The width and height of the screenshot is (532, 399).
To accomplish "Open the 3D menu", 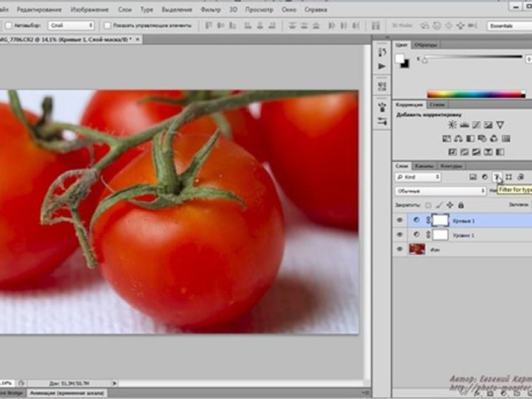I will click(233, 10).
